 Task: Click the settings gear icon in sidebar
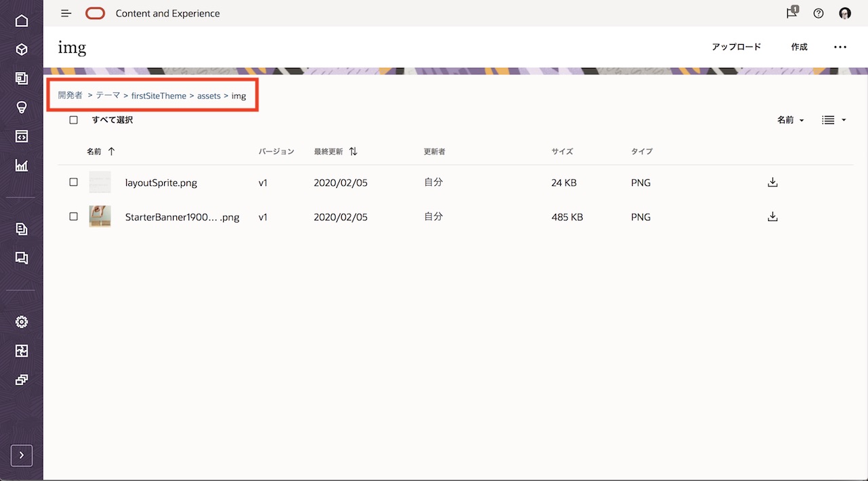click(22, 322)
